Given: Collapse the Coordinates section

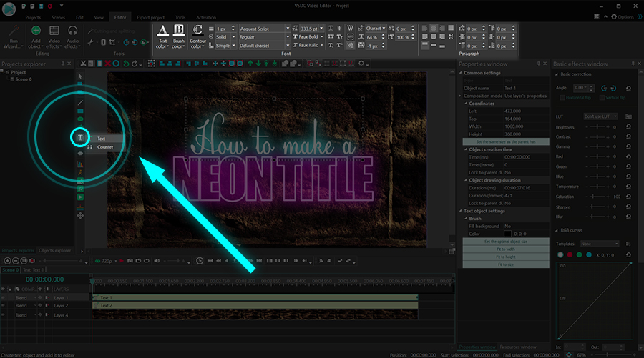Looking at the screenshot, I should tap(466, 104).
